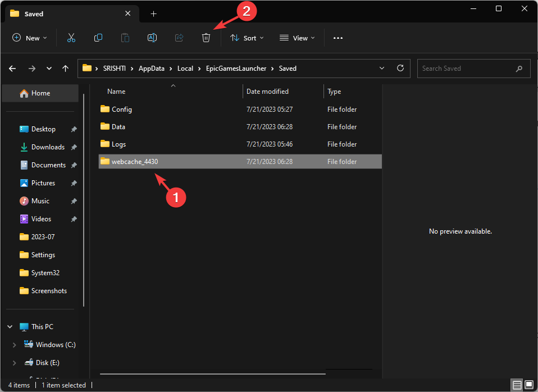The width and height of the screenshot is (538, 392).
Task: Click the Share icon in toolbar
Action: coord(179,38)
